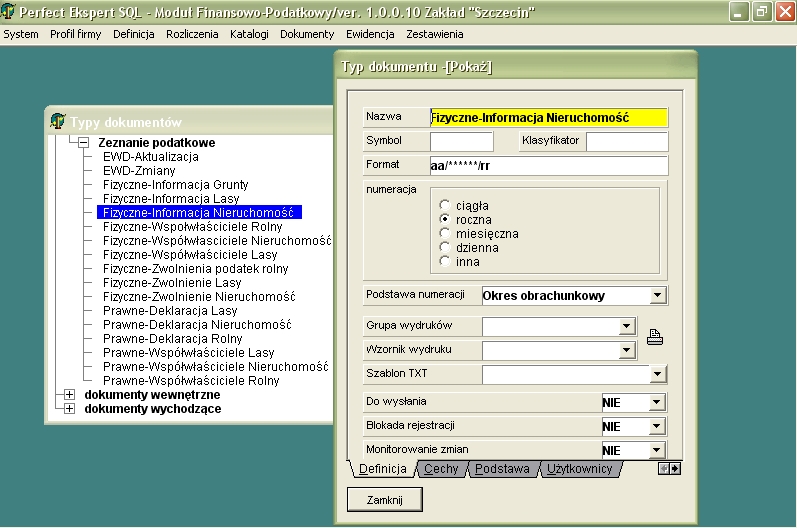Click the Format input field

click(548, 165)
